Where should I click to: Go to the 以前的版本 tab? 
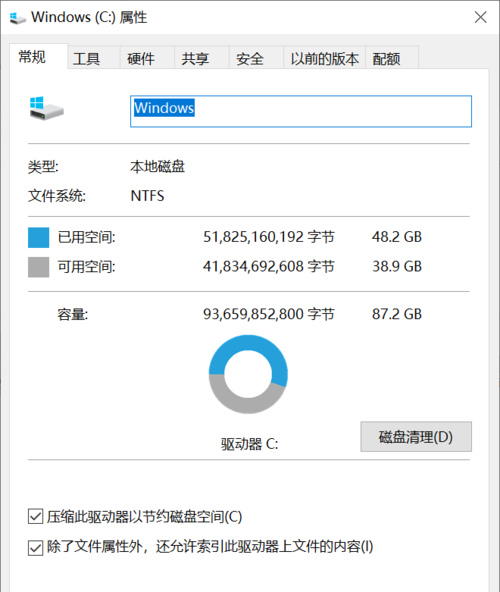324,58
